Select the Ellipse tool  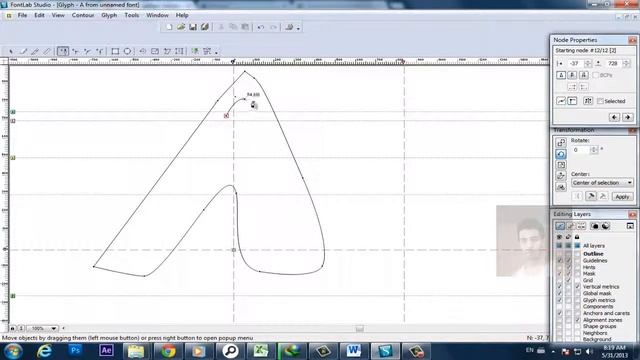point(127,51)
